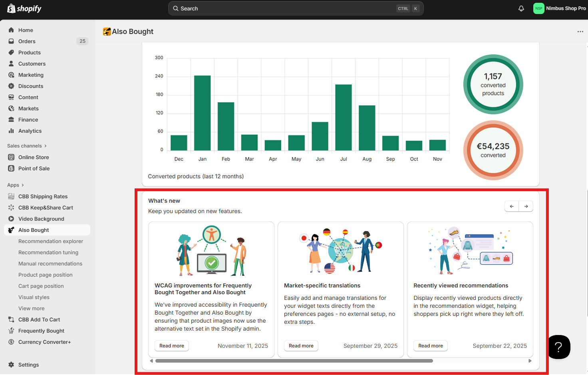This screenshot has height=375, width=588.
Task: Click the WCAG accessibility illustration
Action: [211, 251]
